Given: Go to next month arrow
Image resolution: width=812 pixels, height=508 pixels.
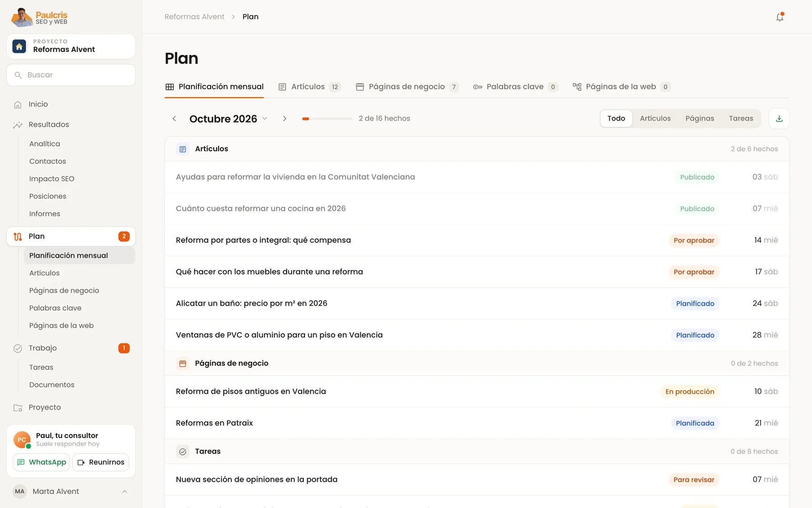Looking at the screenshot, I should tap(285, 118).
